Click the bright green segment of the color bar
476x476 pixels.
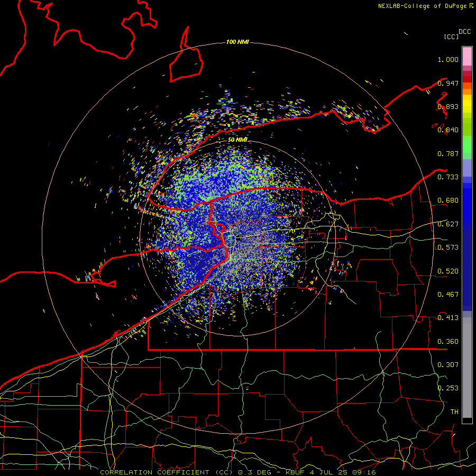click(x=467, y=144)
